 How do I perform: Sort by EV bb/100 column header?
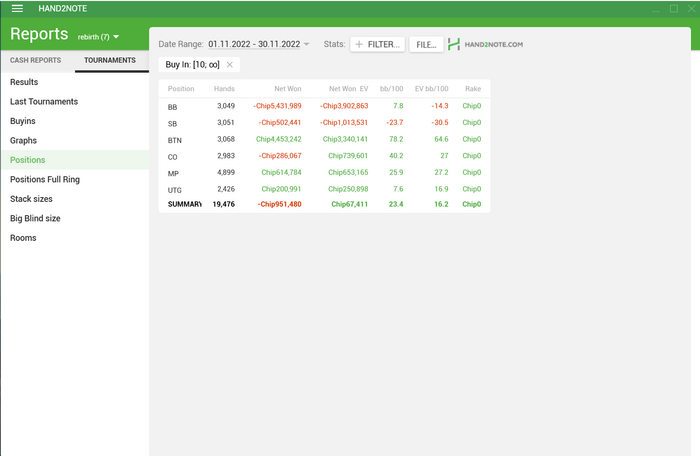(431, 89)
